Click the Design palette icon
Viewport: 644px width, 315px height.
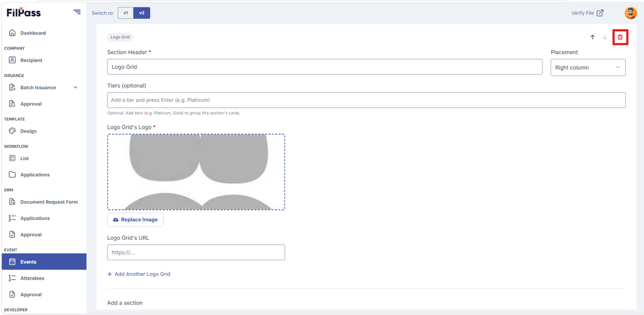pos(12,131)
